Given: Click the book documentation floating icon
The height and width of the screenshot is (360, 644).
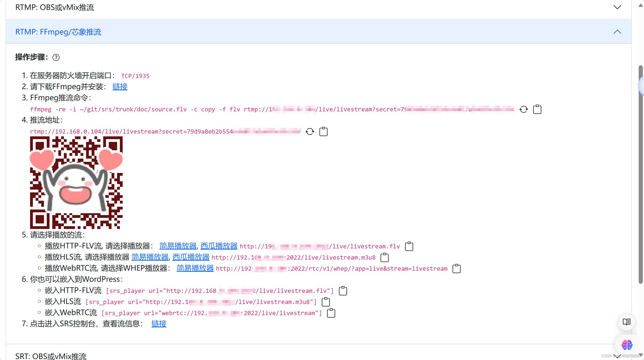Looking at the screenshot, I should tap(626, 322).
